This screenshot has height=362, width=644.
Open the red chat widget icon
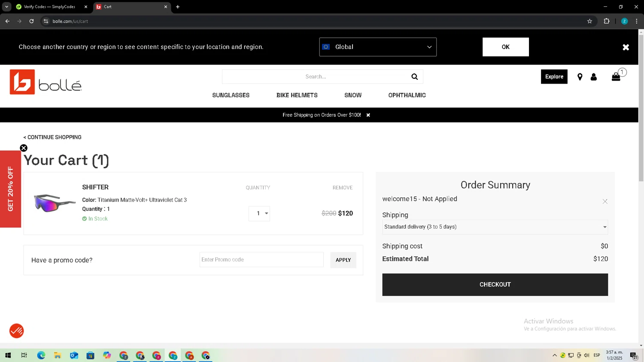pyautogui.click(x=17, y=331)
